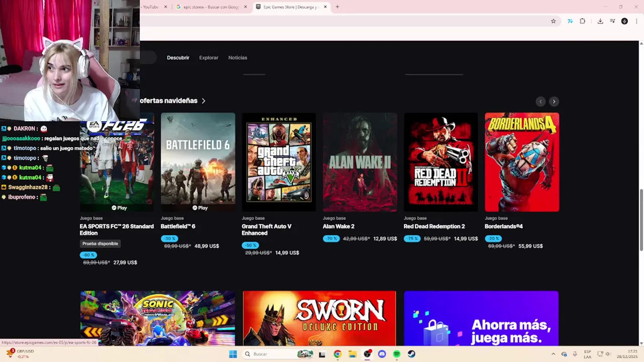This screenshot has height=362, width=644.
Task: Click the EA Play badge on Battlefield 6 cover
Action: (200, 208)
